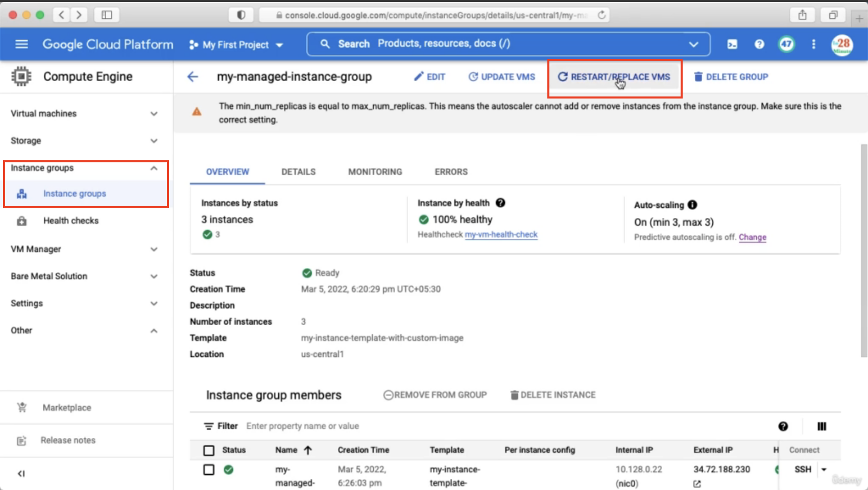Switch to the Errors tab
Viewport: 868px width, 490px height.
pos(451,172)
